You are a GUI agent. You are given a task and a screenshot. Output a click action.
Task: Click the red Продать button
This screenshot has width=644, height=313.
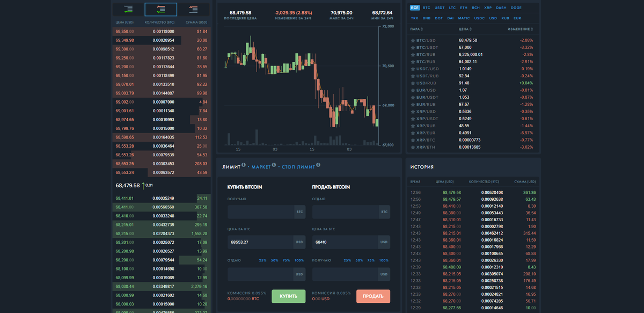point(373,296)
